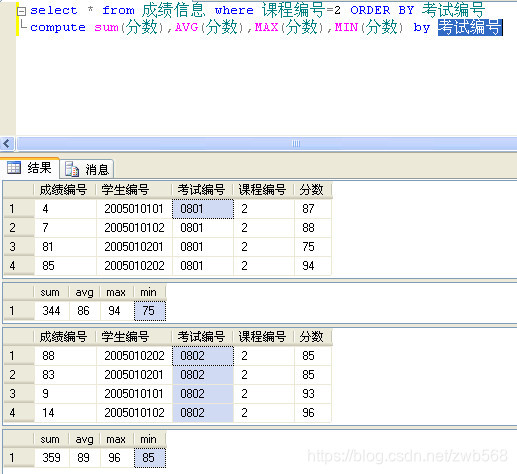Click score cell 87
517x474 pixels.
point(313,209)
